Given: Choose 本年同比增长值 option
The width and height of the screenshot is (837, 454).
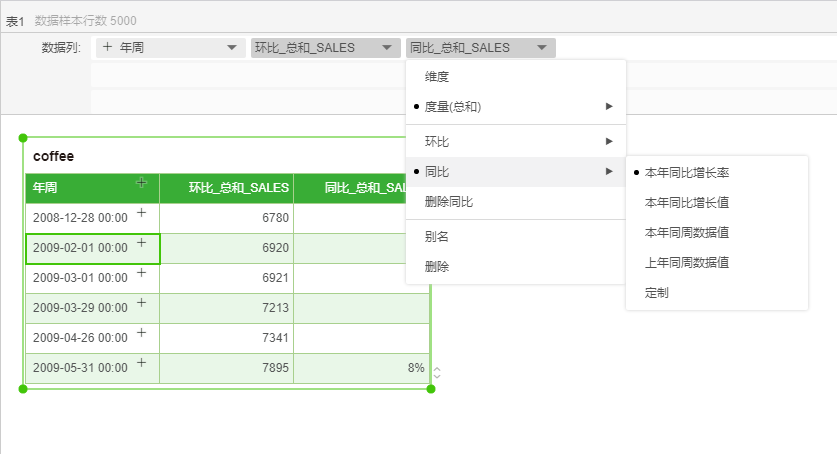Looking at the screenshot, I should 686,203.
